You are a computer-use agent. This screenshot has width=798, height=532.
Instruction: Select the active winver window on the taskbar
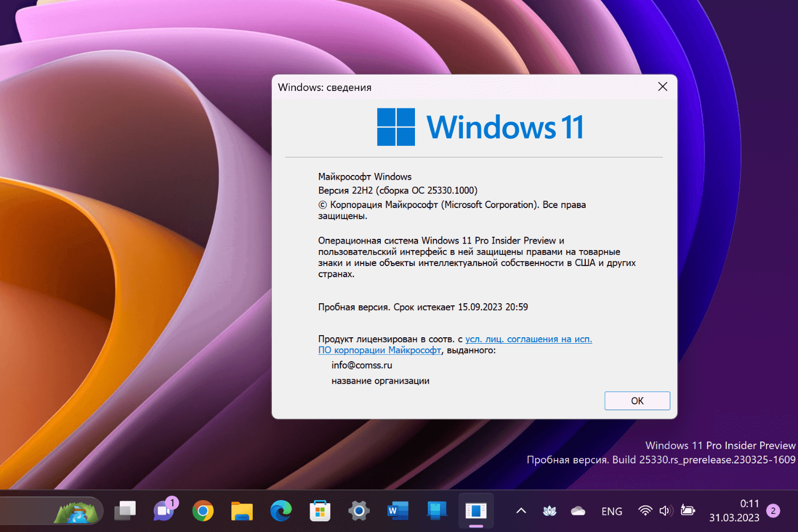475,511
